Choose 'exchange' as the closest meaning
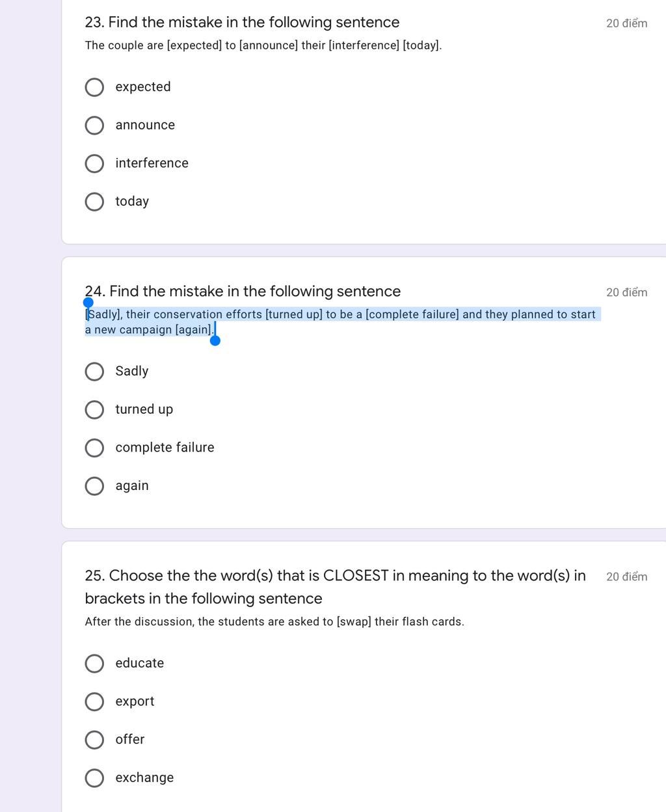The height and width of the screenshot is (812, 666). [x=94, y=778]
